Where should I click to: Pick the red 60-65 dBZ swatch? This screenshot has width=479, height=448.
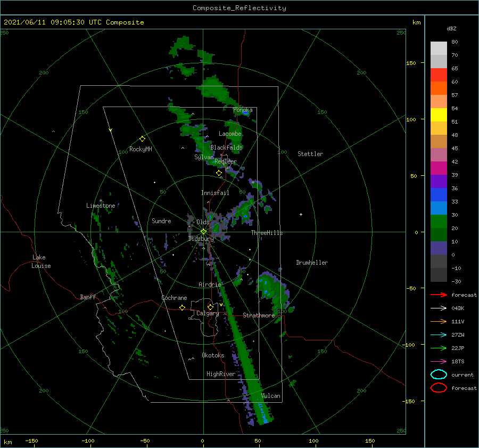click(x=439, y=75)
